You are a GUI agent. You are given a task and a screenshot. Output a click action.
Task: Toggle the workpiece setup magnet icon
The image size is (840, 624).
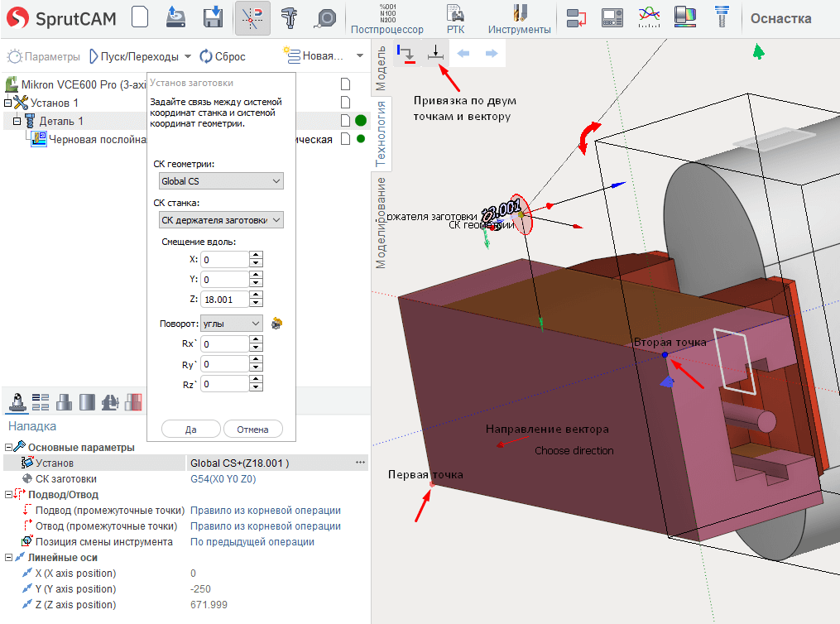(x=252, y=17)
